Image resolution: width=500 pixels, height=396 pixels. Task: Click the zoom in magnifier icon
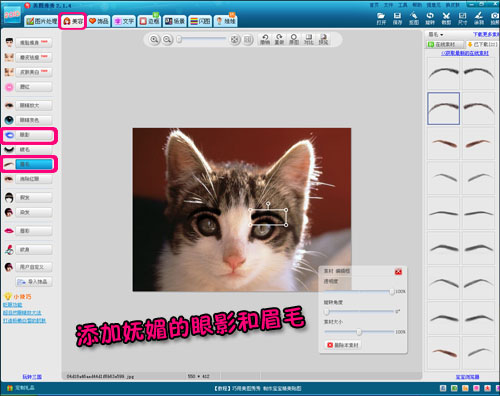coord(154,39)
